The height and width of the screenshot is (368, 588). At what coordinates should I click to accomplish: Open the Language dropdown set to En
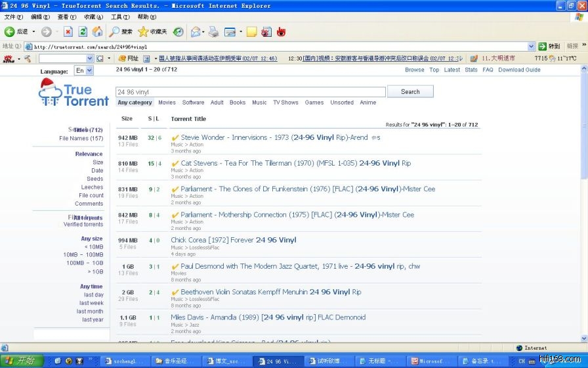85,70
